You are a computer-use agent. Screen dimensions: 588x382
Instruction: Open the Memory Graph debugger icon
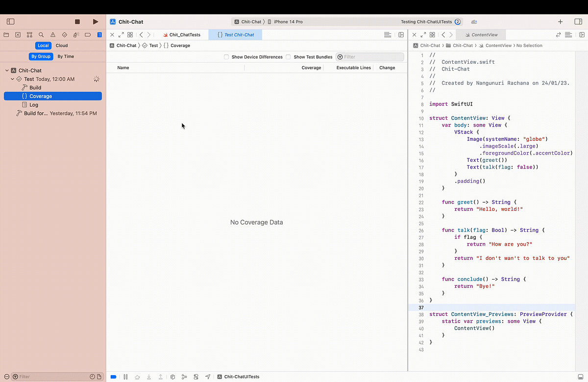point(184,377)
